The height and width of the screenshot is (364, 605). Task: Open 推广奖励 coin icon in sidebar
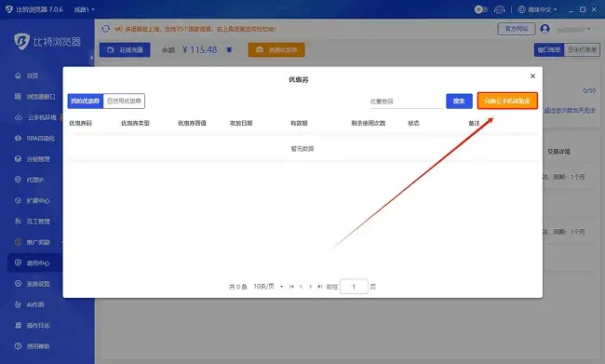[18, 242]
